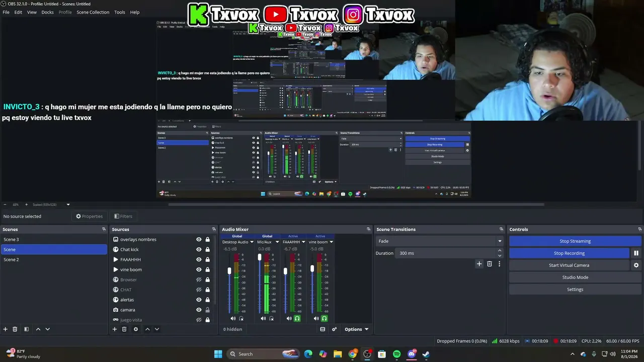Mute the Mic/Aux speaker icon
The width and height of the screenshot is (644, 362).
pos(263,318)
